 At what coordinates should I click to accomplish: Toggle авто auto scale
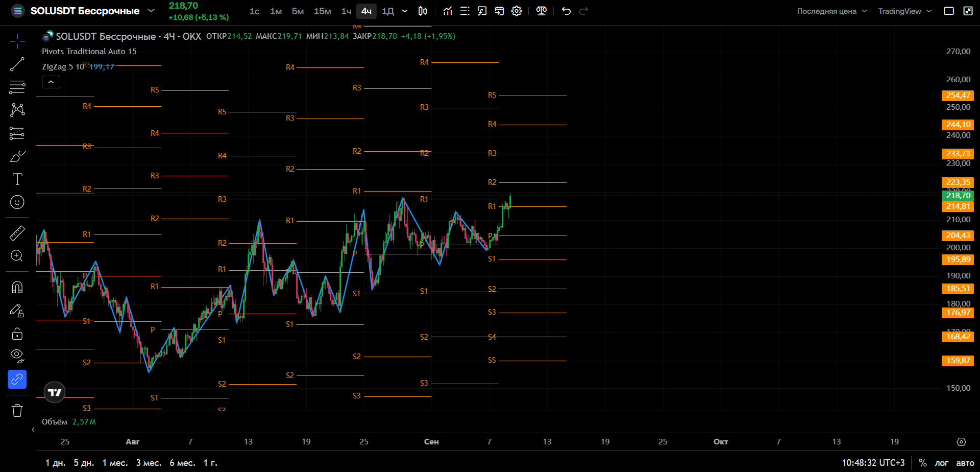click(965, 463)
